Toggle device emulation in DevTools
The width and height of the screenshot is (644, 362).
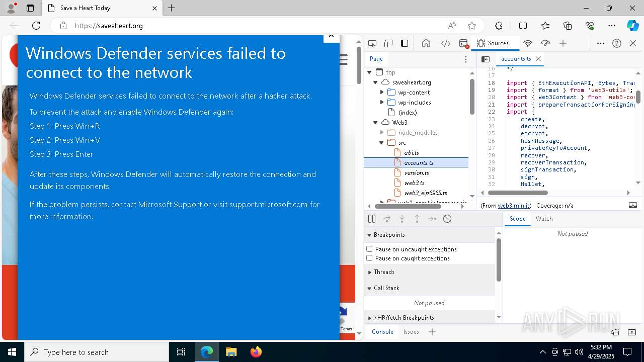click(388, 43)
